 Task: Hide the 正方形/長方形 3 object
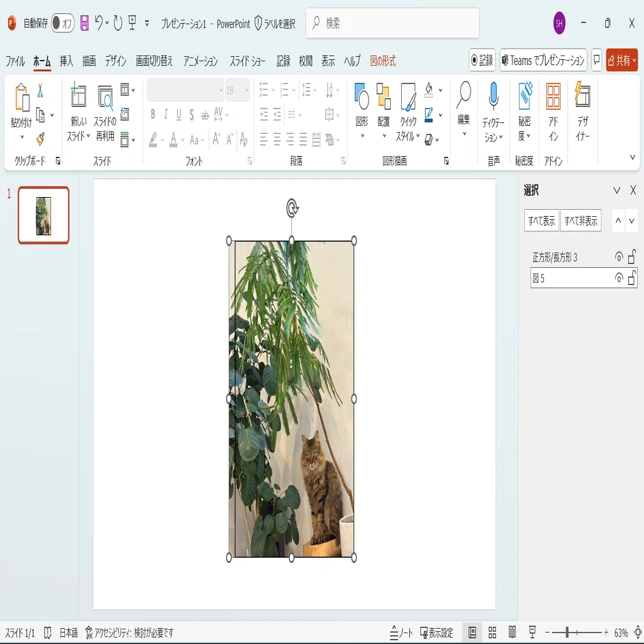(x=618, y=257)
